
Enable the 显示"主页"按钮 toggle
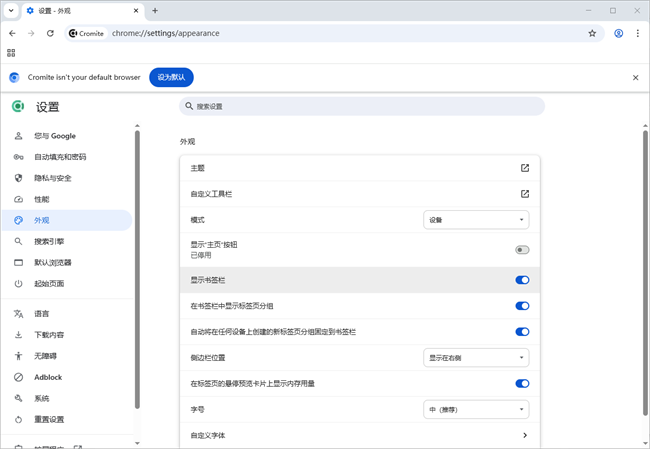click(522, 250)
